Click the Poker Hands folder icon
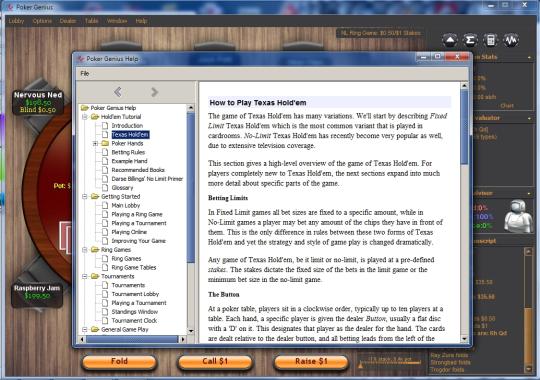The width and height of the screenshot is (540, 380). click(105, 143)
